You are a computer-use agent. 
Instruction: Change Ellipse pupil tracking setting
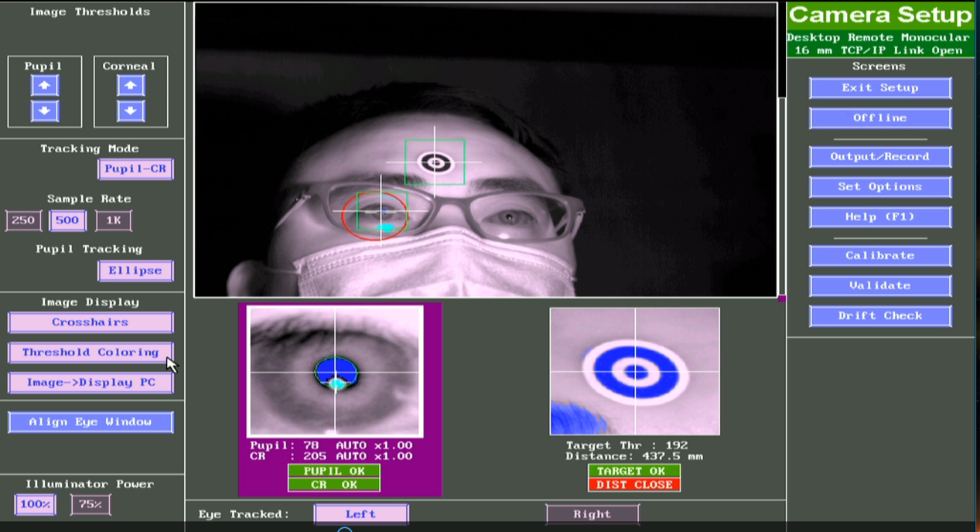(x=135, y=271)
